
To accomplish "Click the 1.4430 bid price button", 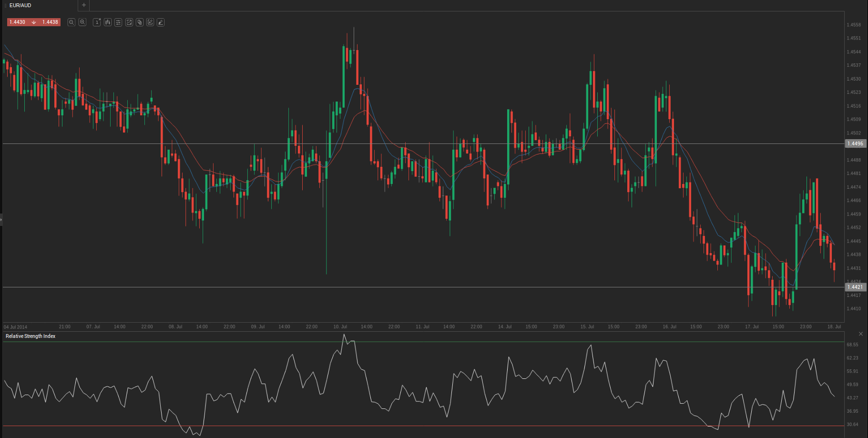I will click(x=18, y=22).
